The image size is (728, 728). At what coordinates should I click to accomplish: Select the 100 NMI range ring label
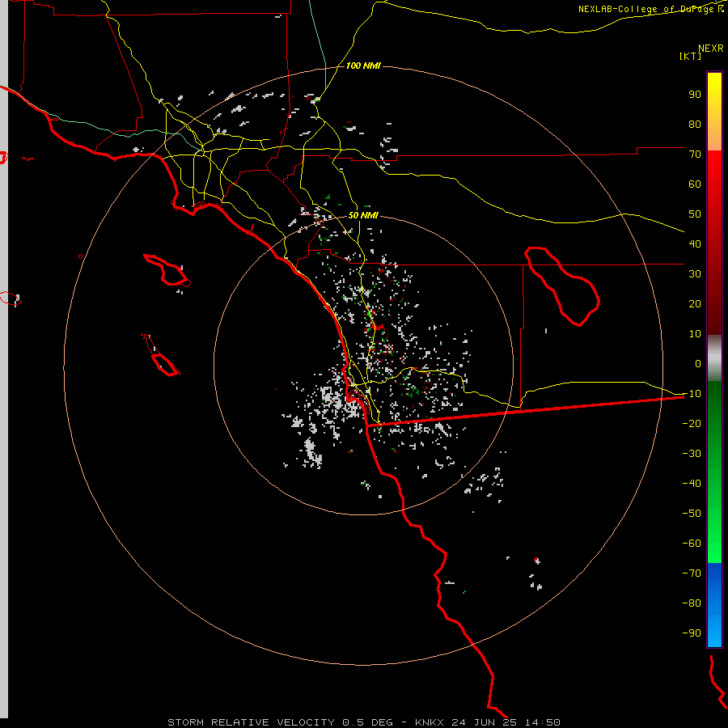coord(363,66)
